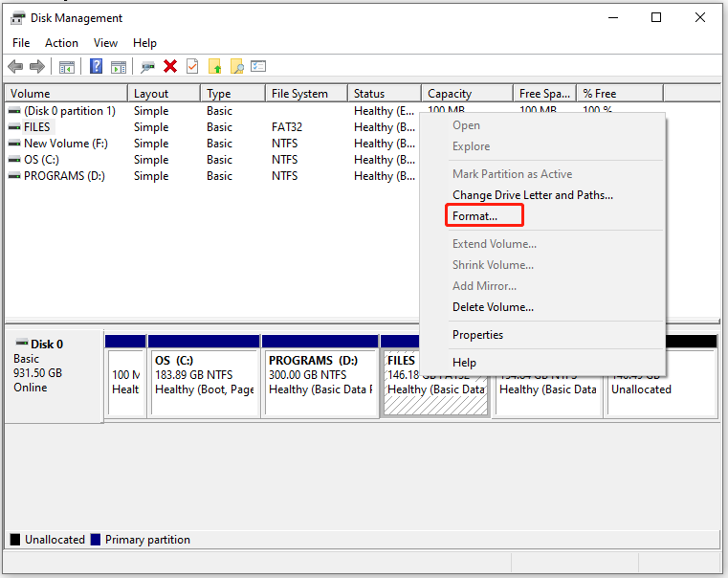
Task: Select the hatched FILES partition block
Action: [435, 394]
